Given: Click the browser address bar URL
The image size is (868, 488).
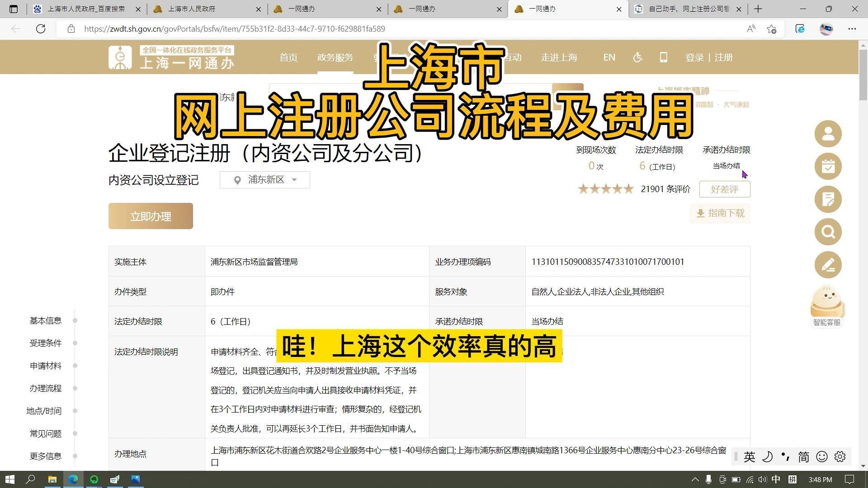Looking at the screenshot, I should pyautogui.click(x=234, y=29).
